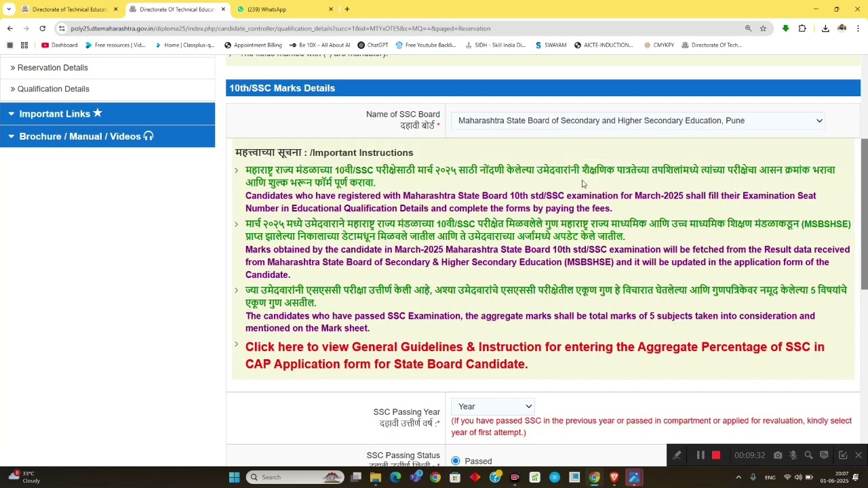Open the recorder zoom magnifier tool
The height and width of the screenshot is (488, 868).
click(808, 455)
